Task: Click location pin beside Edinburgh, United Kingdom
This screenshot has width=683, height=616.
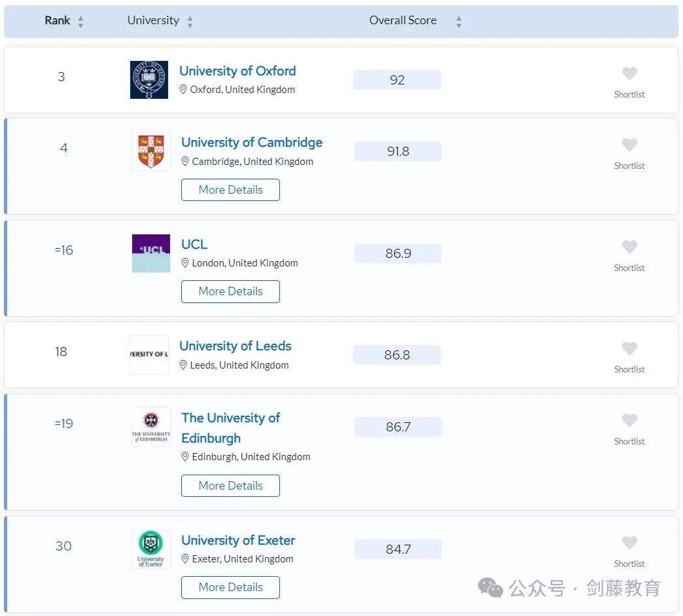Action: pyautogui.click(x=184, y=456)
